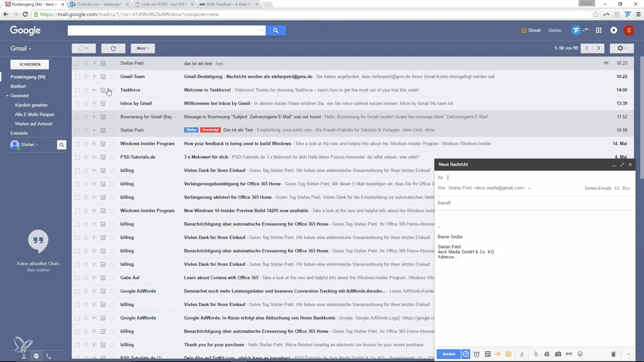Open the Kürzlich gesehen label
The image size is (644, 362).
click(x=31, y=105)
